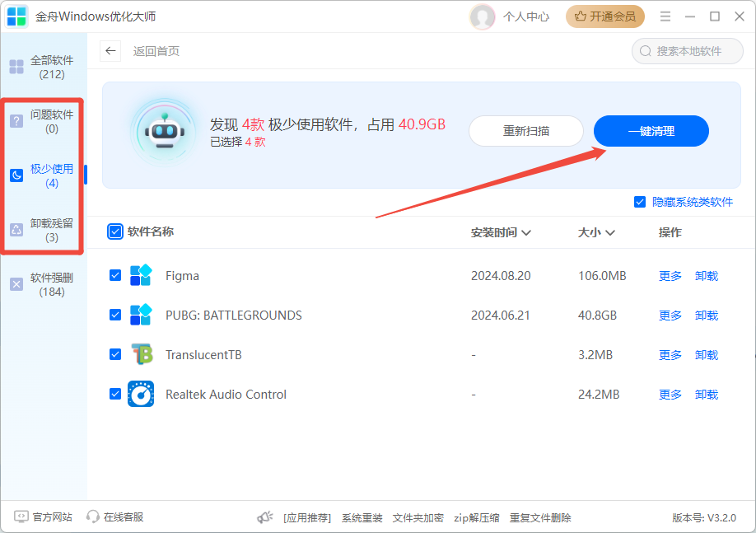
Task: Open the 卸载残留 (3) tab
Action: [x=44, y=230]
